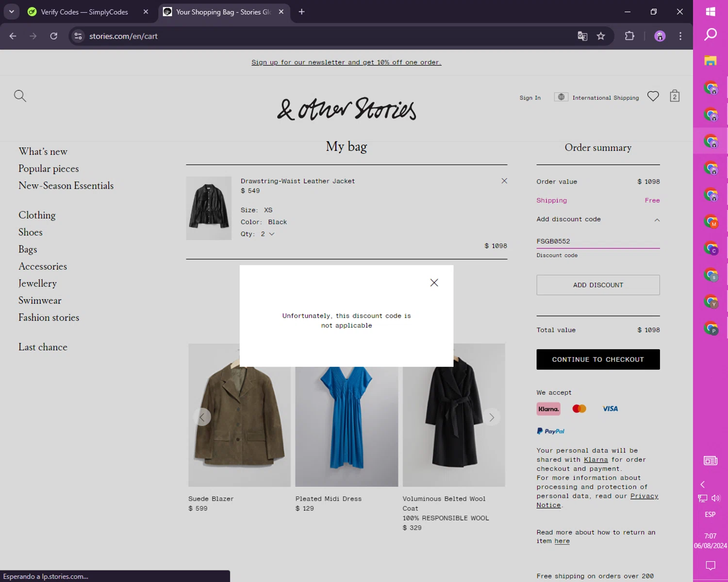Close the discount code not applicable popup

tap(434, 283)
